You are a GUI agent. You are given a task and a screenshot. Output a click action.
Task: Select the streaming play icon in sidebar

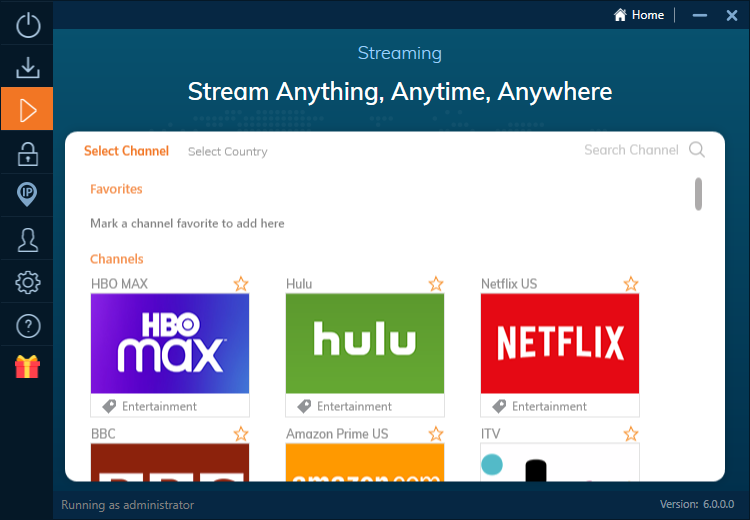click(x=27, y=109)
